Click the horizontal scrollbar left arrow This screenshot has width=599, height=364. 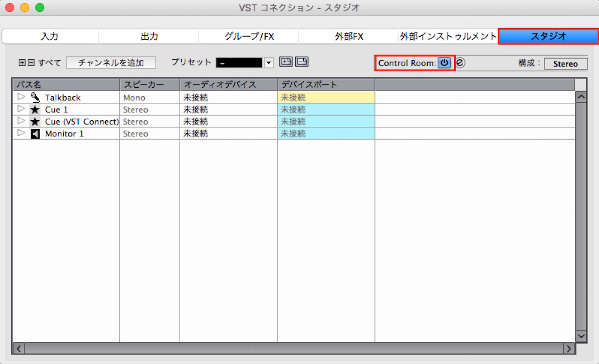pyautogui.click(x=18, y=348)
